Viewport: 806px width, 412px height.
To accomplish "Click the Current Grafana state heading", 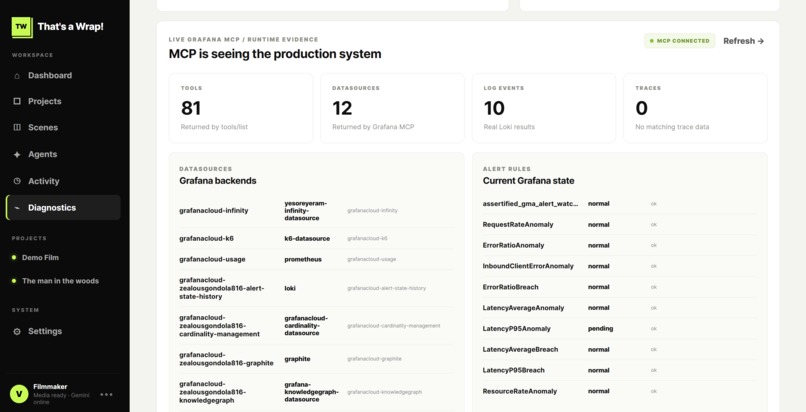I will [x=528, y=181].
